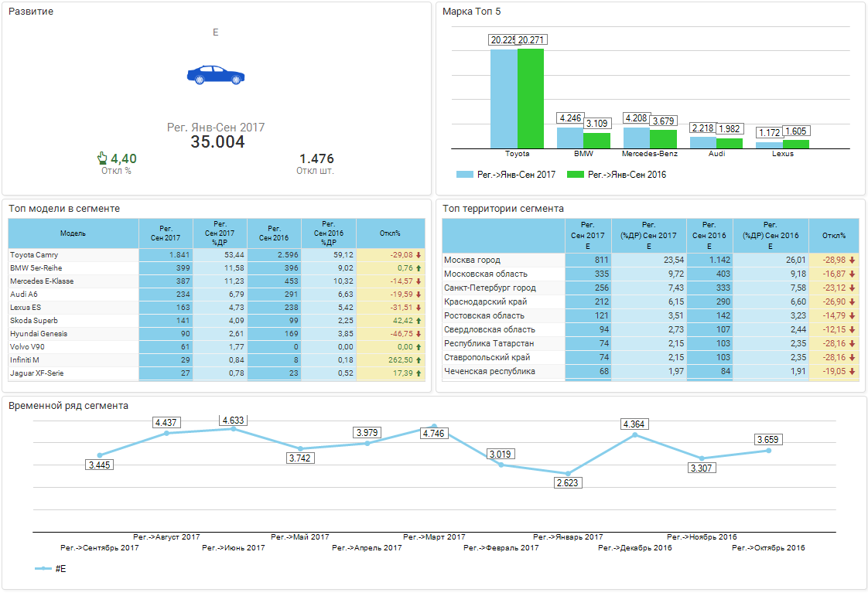The image size is (868, 613).
Task: Select the Volvo V90 model row
Action: point(217,347)
